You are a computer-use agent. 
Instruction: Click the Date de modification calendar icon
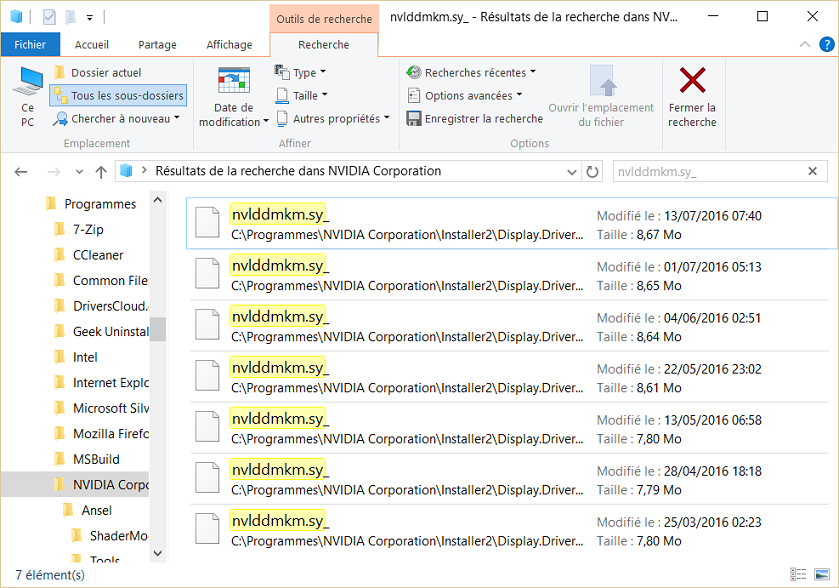click(234, 82)
